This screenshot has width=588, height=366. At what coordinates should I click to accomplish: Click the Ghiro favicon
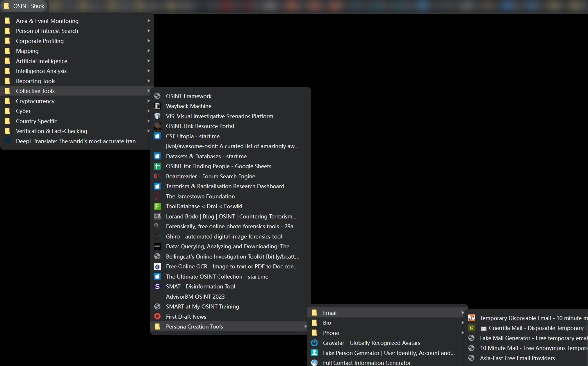click(x=157, y=236)
